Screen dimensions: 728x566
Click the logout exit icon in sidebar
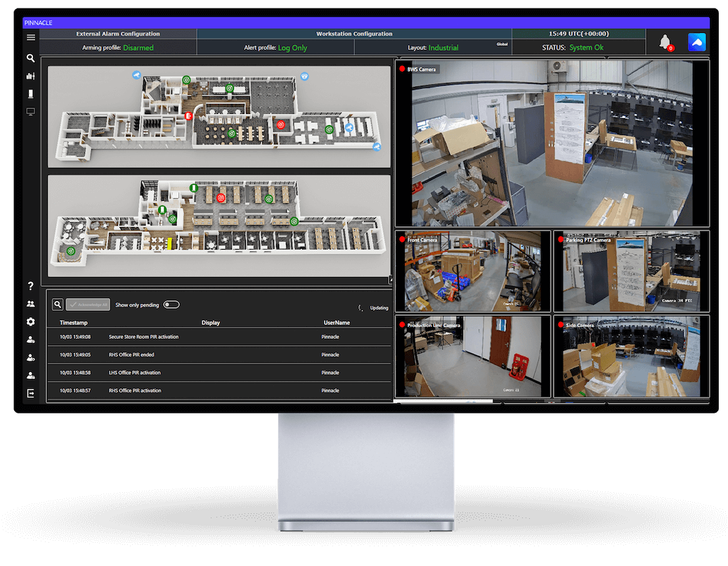tap(30, 394)
